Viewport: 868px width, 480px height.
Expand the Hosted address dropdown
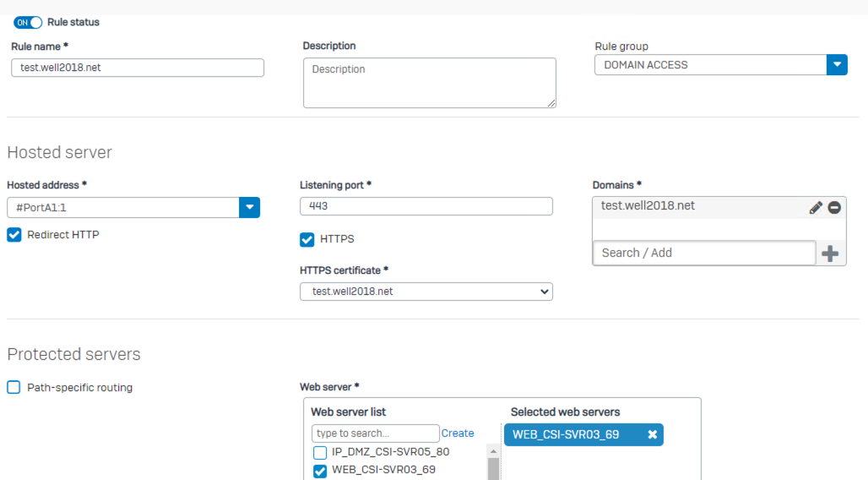[250, 207]
